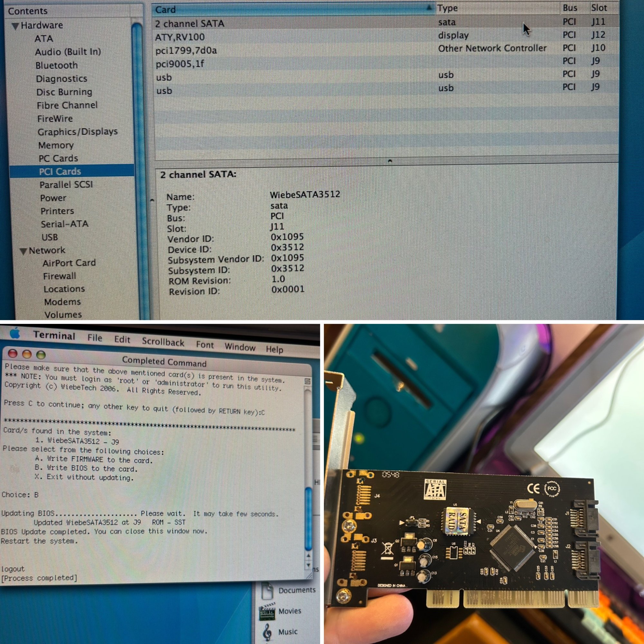This screenshot has height=644, width=644.
Task: Click the Apple menu icon
Action: tap(15, 333)
